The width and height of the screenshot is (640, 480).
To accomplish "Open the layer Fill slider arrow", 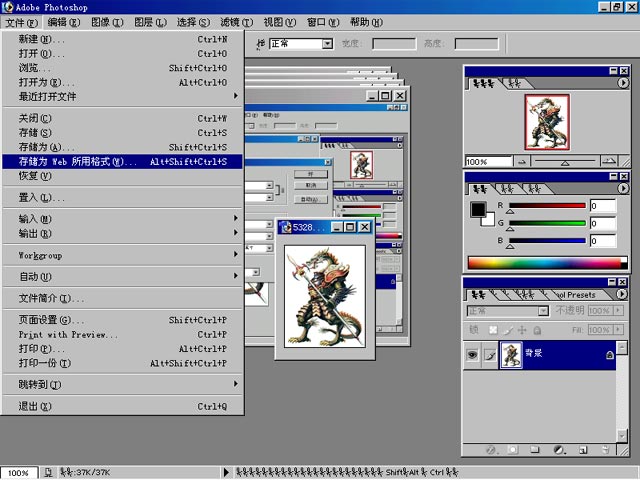I will [x=618, y=329].
